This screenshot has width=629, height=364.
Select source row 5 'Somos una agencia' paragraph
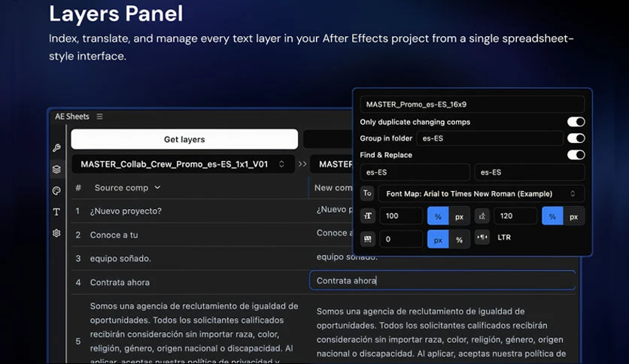[x=194, y=333]
